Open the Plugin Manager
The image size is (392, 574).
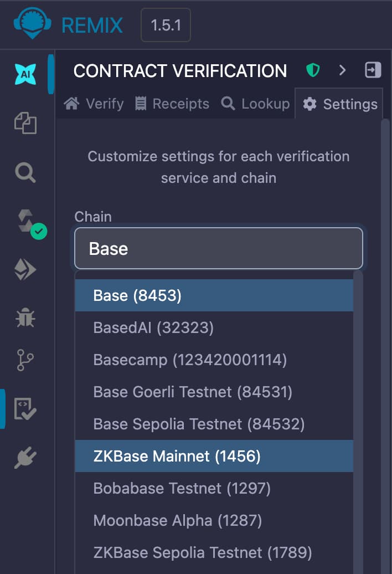(x=24, y=458)
